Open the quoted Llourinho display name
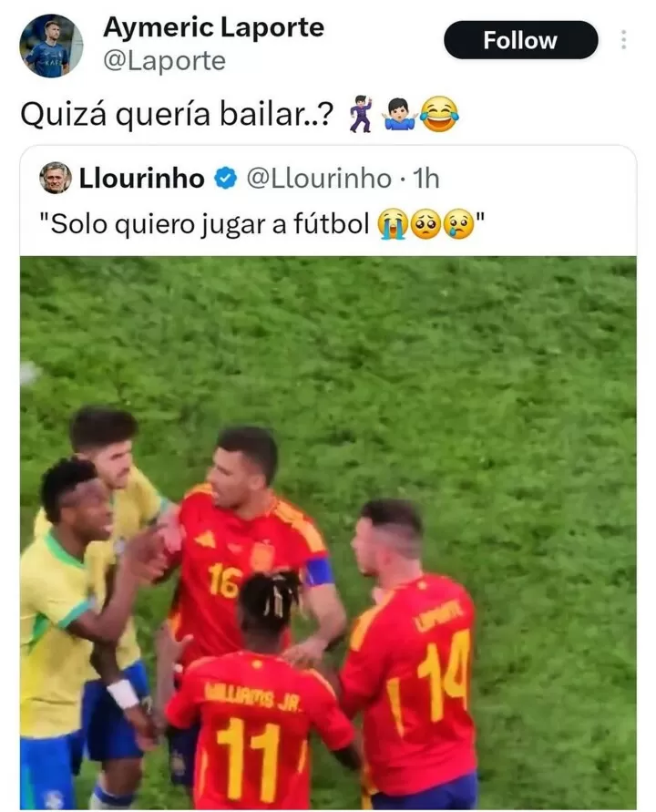The width and height of the screenshot is (656, 812). [142, 178]
